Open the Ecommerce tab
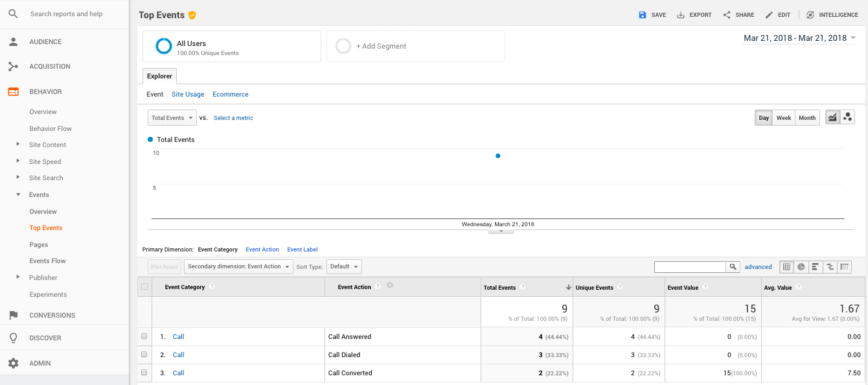Viewport: 868px width, 385px height. [x=230, y=94]
